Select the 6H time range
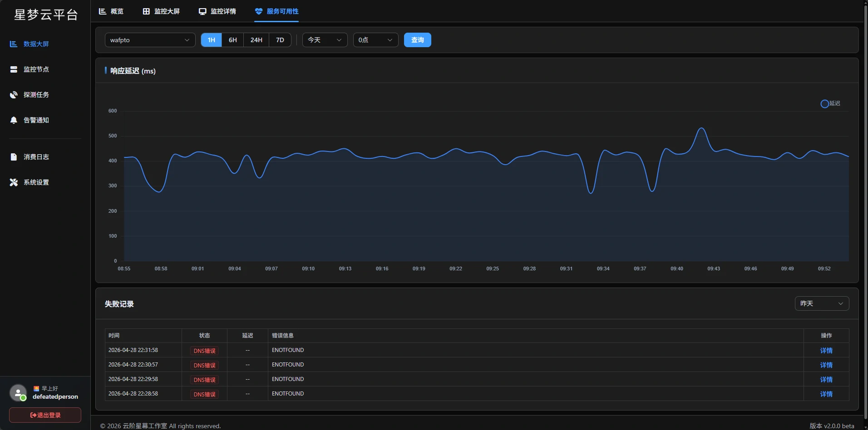The width and height of the screenshot is (868, 430). [x=232, y=40]
